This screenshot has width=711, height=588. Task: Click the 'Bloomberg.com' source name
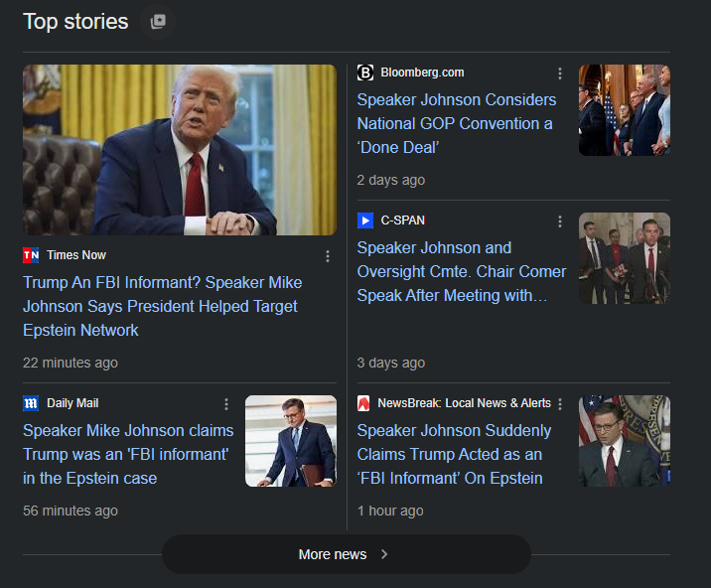422,73
